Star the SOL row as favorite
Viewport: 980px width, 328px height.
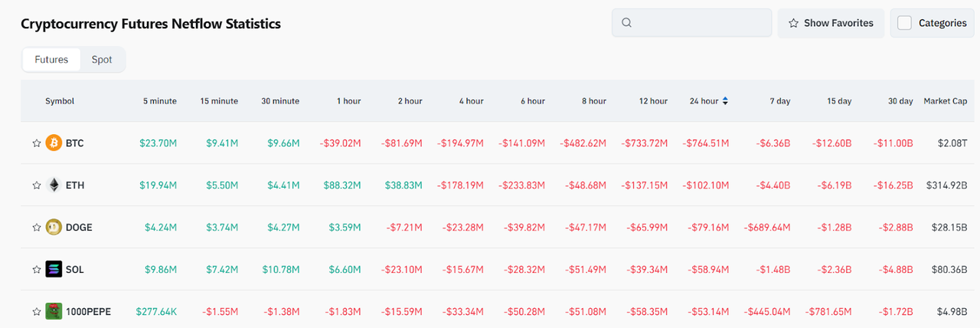pyautogui.click(x=36, y=270)
